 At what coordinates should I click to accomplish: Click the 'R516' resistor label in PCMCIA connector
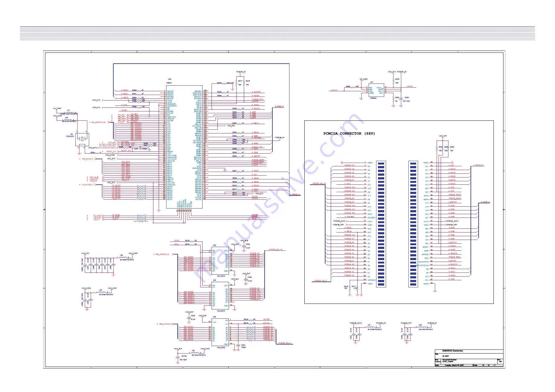pos(346,286)
